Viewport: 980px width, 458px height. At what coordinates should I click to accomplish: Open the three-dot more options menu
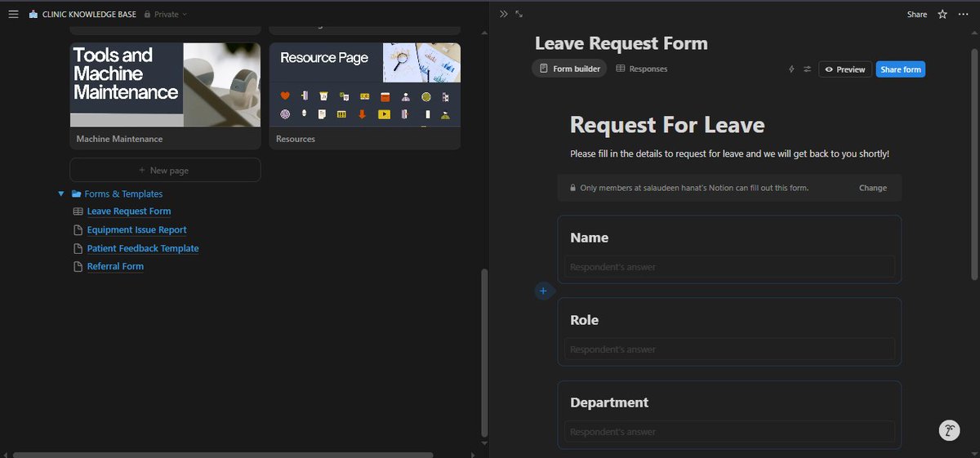click(x=964, y=14)
